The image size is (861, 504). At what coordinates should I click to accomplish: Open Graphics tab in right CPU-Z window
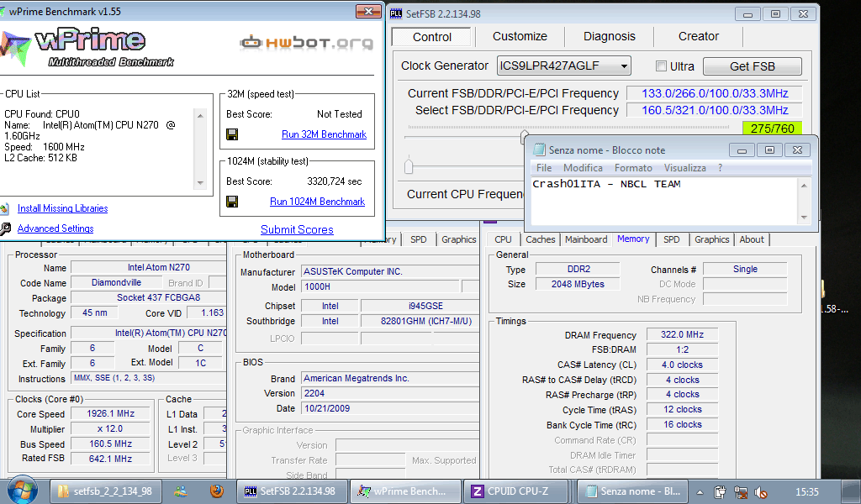[x=711, y=239]
